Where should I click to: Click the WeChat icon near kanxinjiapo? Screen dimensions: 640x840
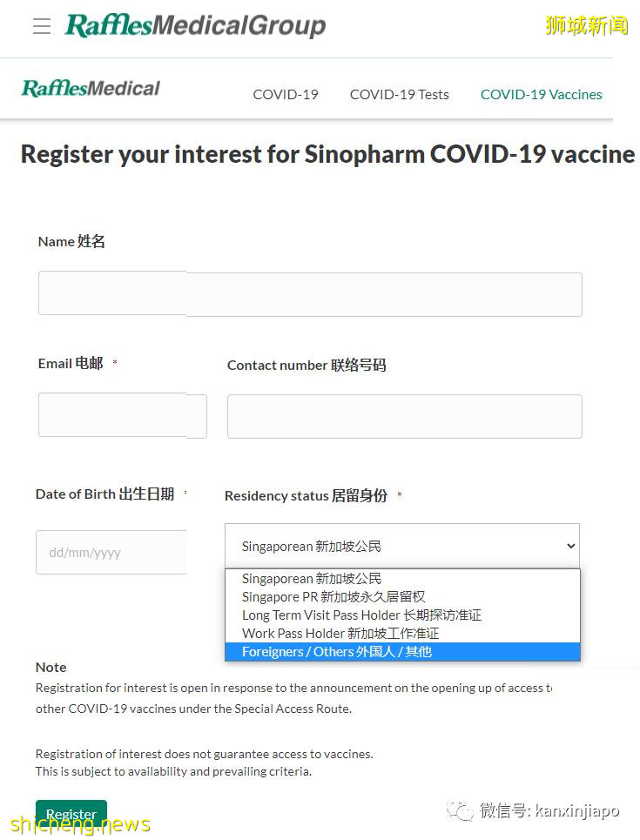pyautogui.click(x=459, y=810)
